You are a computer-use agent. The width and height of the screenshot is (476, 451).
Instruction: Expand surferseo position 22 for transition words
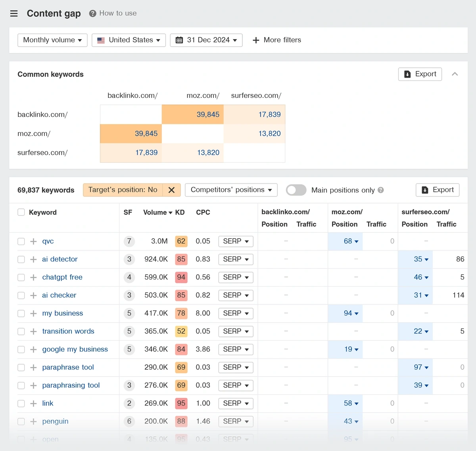click(x=421, y=331)
